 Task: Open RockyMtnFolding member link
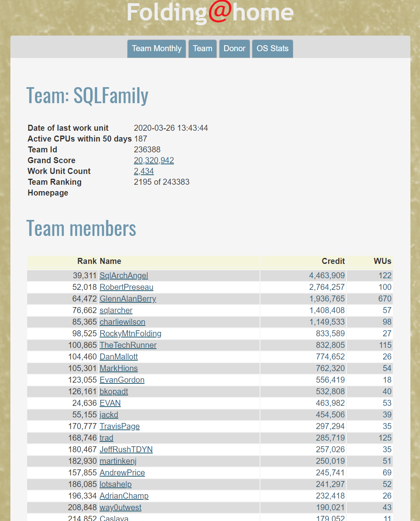point(130,333)
